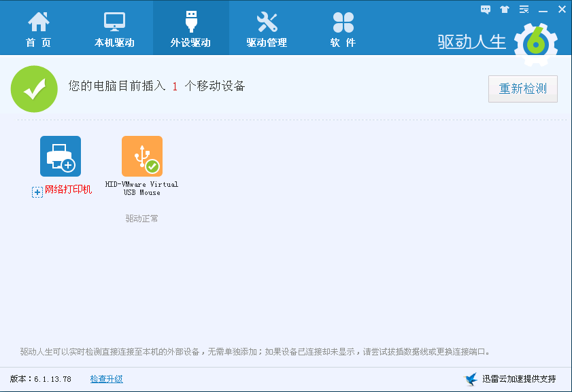This screenshot has height=392, width=572.
Task: Open the 驱动管理 tab
Action: click(267, 29)
